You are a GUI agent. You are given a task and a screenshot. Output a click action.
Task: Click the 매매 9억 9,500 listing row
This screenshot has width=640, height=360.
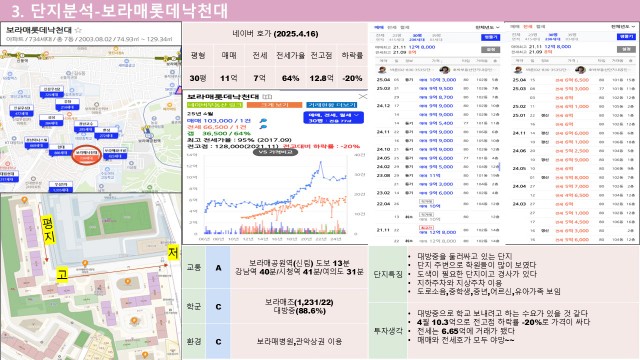click(x=438, y=89)
